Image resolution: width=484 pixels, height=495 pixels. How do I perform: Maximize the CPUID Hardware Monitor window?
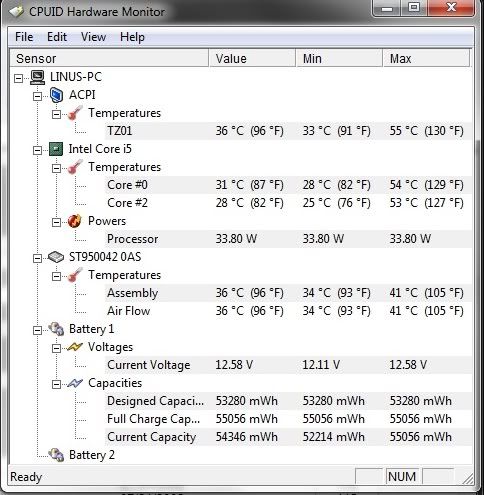click(414, 8)
